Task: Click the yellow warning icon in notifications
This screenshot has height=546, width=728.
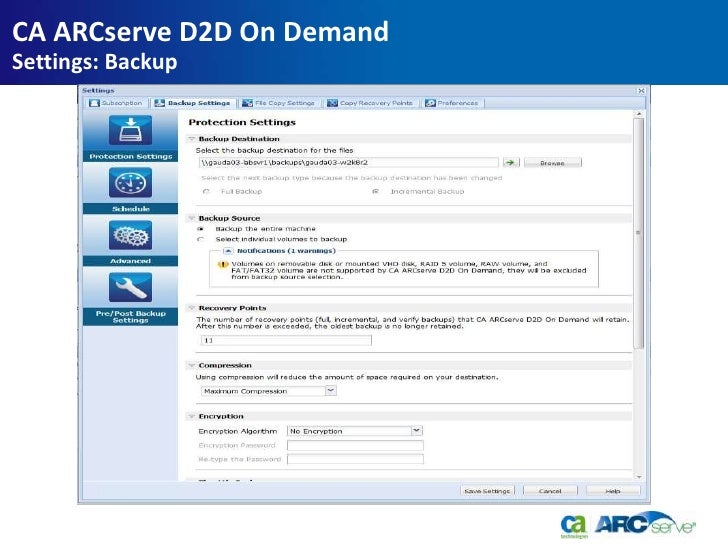Action: (223, 264)
